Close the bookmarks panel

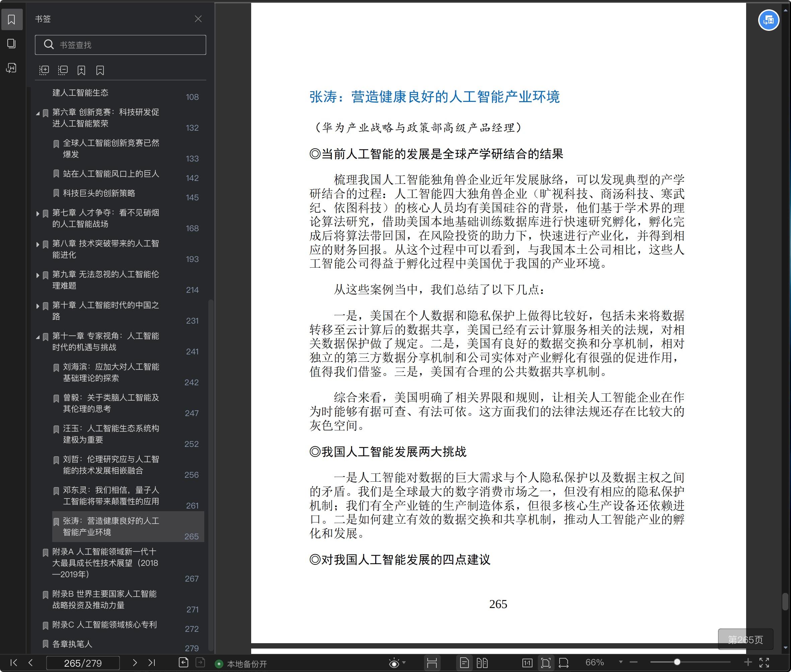(x=198, y=19)
